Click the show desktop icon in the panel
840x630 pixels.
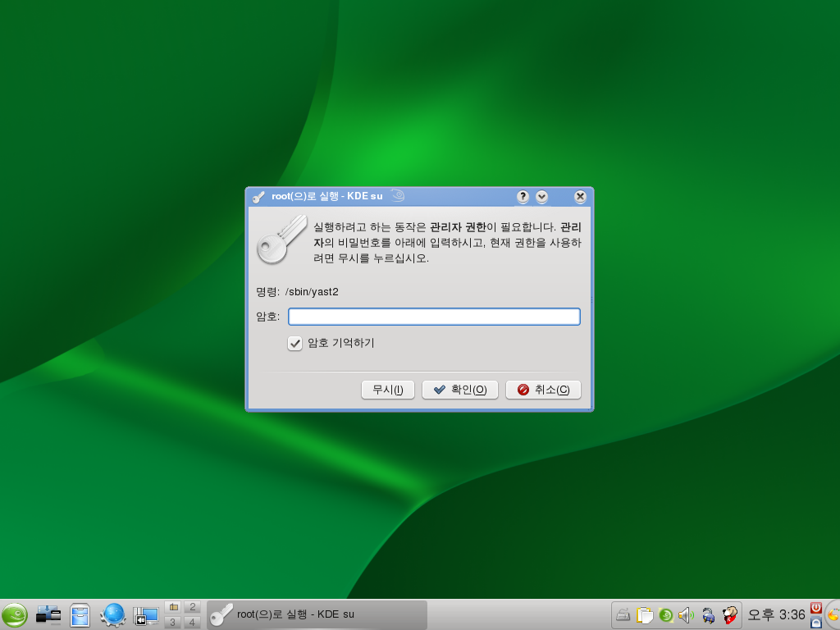coord(48,615)
